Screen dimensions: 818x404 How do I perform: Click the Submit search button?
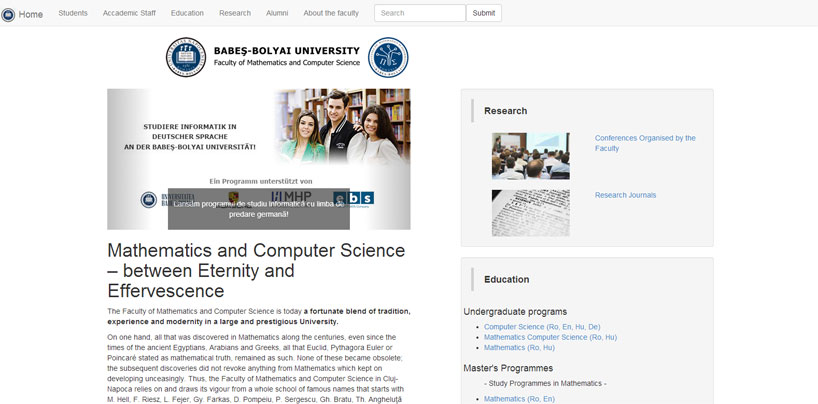[x=484, y=13]
